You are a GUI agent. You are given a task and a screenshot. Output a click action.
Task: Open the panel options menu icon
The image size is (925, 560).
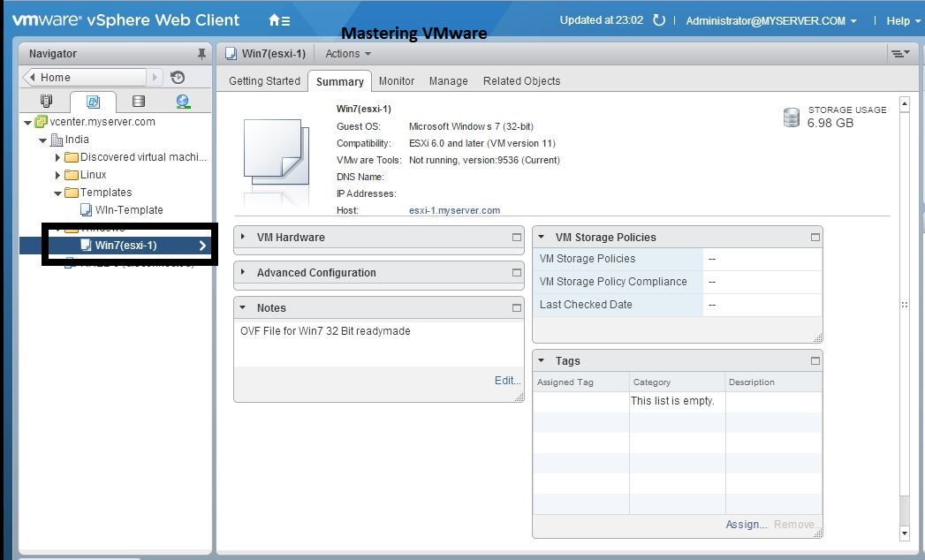pyautogui.click(x=900, y=54)
